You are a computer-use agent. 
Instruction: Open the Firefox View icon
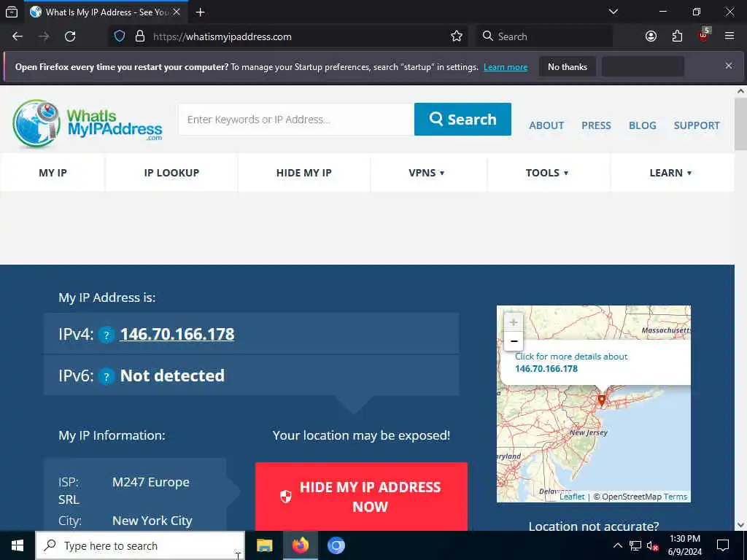click(x=12, y=12)
